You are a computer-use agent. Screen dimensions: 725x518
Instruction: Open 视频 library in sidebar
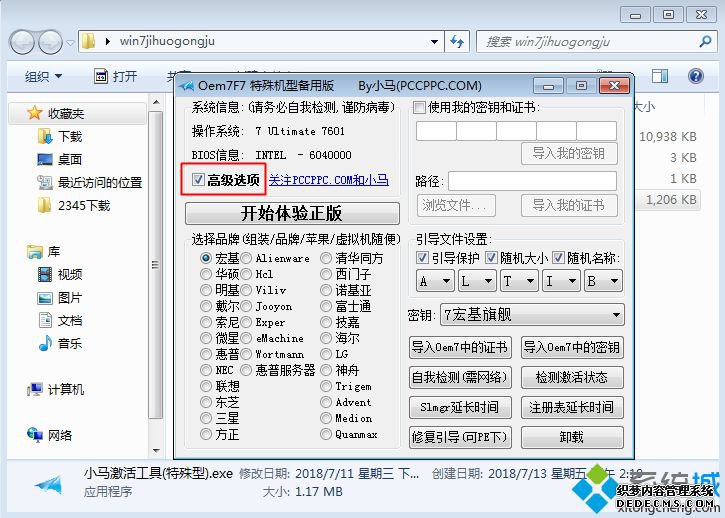click(x=60, y=275)
